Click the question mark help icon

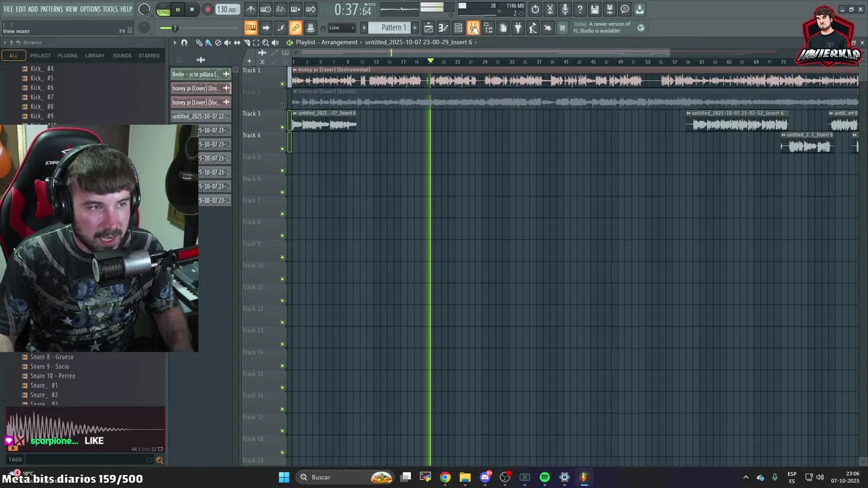pyautogui.click(x=580, y=9)
